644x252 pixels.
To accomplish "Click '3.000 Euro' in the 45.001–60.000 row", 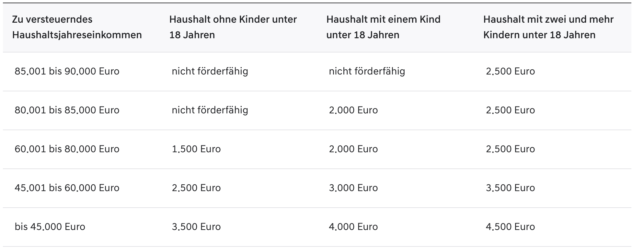I will point(353,188).
